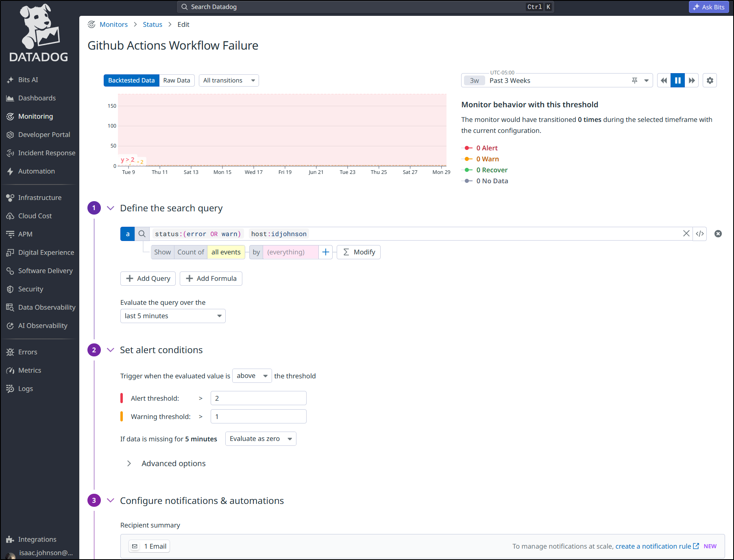Click create a notification rule link
This screenshot has height=560, width=734.
pyautogui.click(x=657, y=546)
